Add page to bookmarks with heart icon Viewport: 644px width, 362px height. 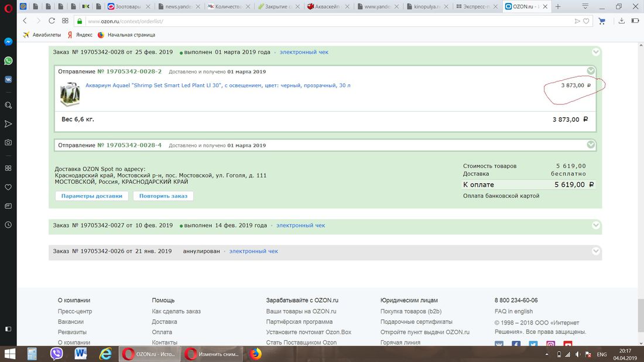(587, 21)
